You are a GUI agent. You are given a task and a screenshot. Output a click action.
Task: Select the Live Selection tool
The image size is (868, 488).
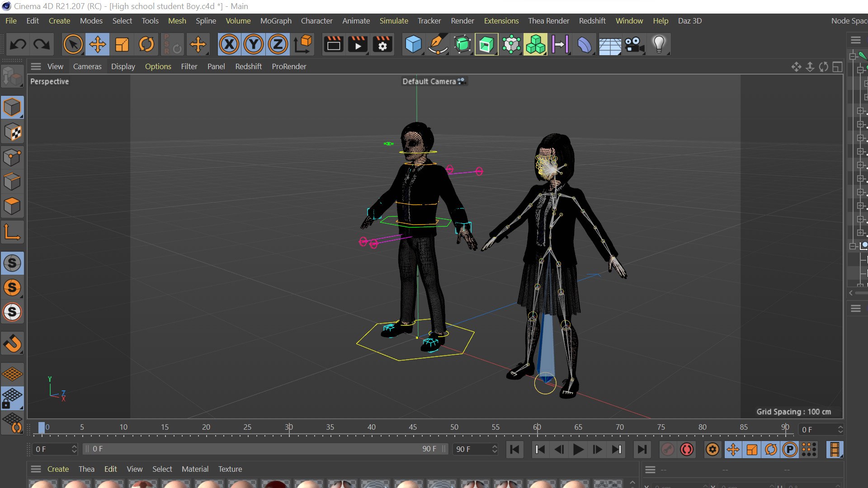[x=73, y=44]
